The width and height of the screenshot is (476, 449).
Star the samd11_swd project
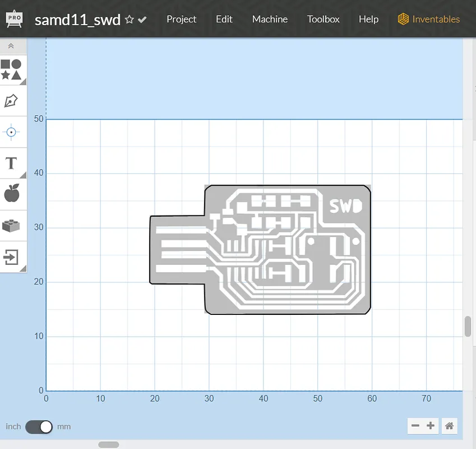[130, 20]
